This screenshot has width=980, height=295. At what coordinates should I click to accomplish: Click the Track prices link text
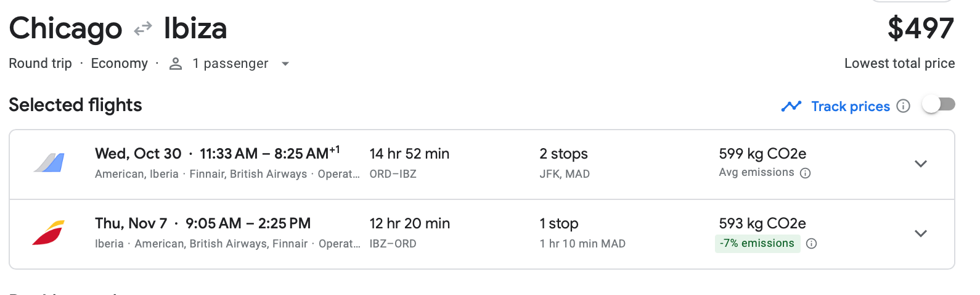pos(851,106)
